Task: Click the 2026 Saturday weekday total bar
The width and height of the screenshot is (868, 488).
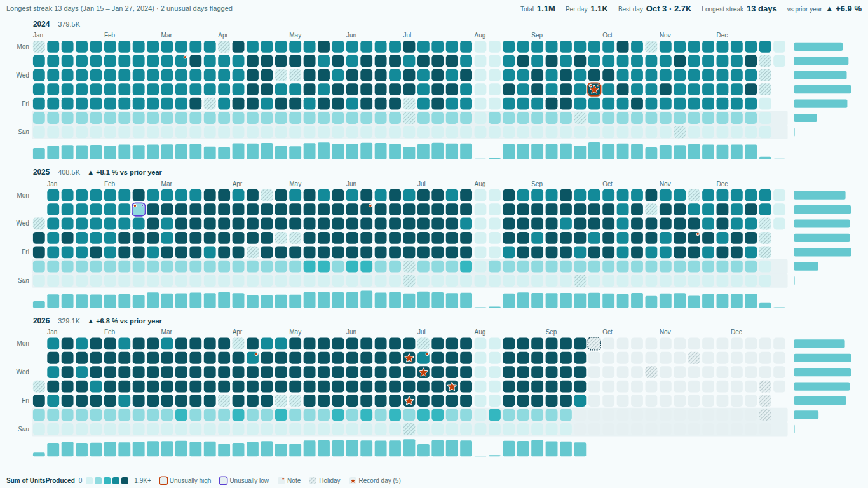Action: pyautogui.click(x=806, y=415)
